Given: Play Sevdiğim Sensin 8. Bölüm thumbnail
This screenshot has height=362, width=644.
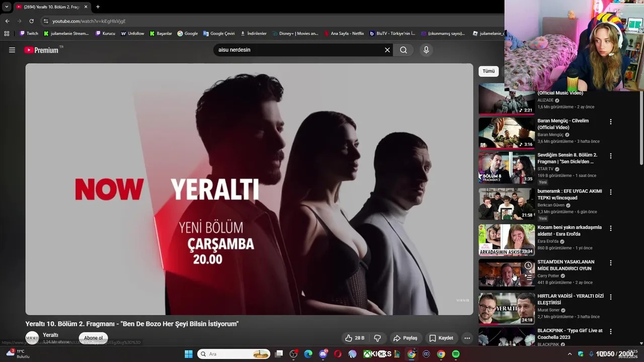Looking at the screenshot, I should [x=507, y=167].
